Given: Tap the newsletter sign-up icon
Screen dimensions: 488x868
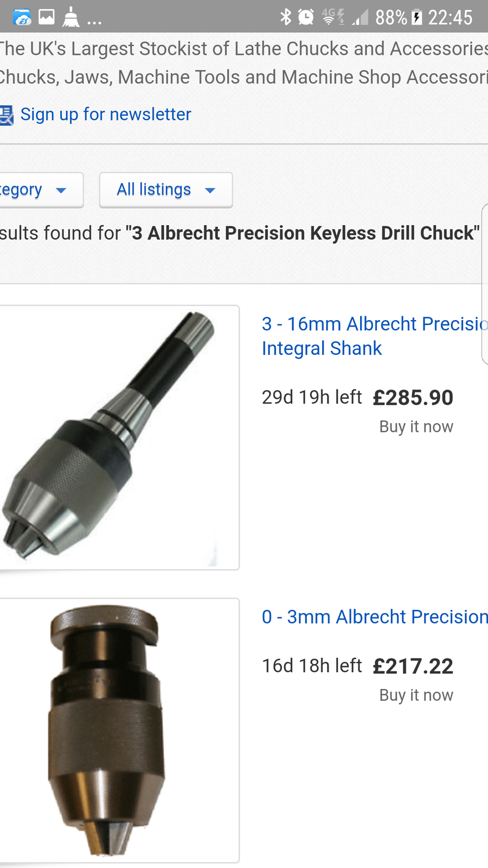Looking at the screenshot, I should tap(7, 115).
